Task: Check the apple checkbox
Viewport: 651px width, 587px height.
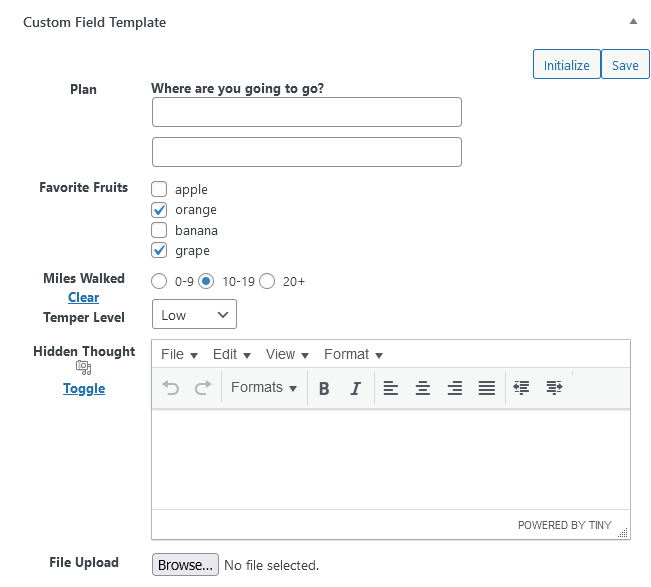Action: [159, 189]
